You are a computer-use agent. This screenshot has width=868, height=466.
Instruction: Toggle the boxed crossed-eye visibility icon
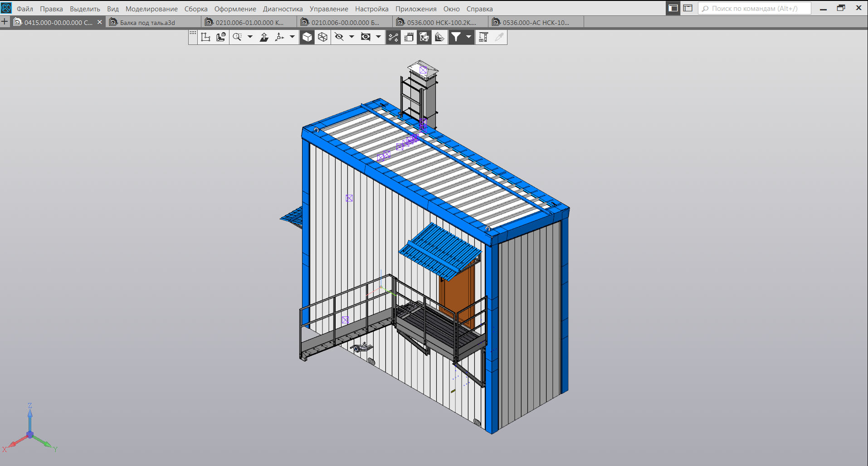[366, 37]
